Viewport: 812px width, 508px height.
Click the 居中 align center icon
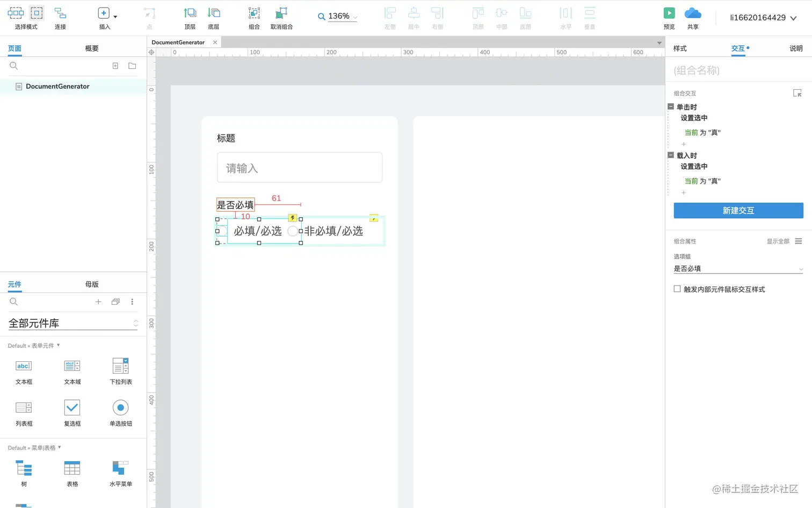coord(414,13)
